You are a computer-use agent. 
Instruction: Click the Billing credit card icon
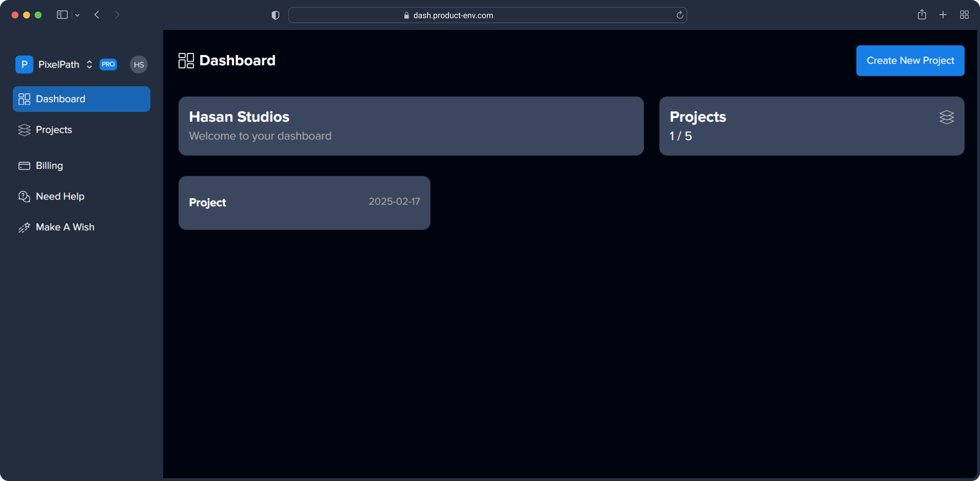[x=24, y=166]
